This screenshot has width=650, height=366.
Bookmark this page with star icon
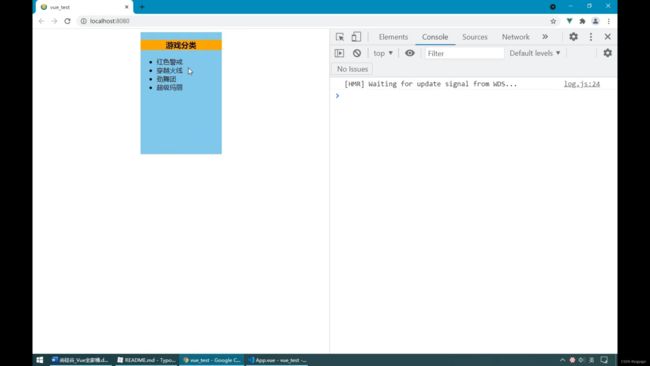pos(553,21)
